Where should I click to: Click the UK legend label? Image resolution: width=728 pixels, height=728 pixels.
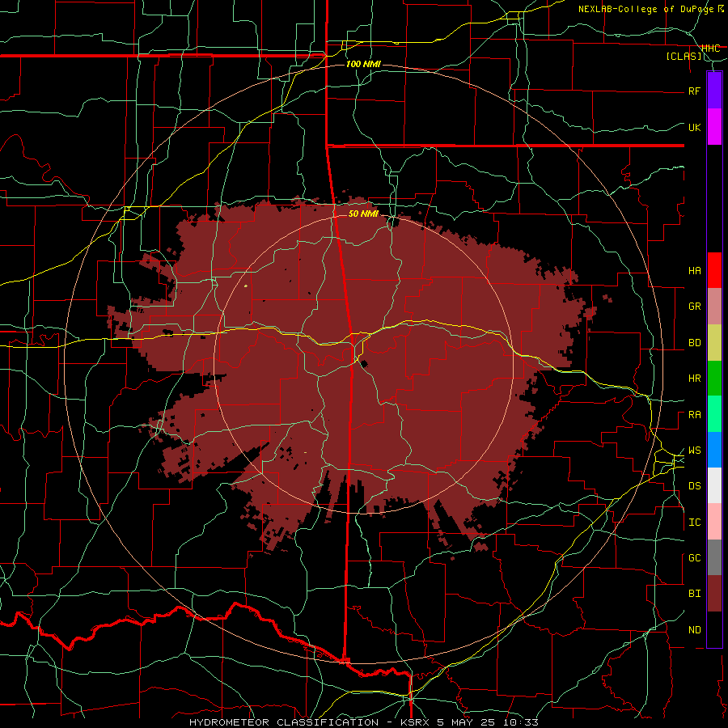click(x=695, y=127)
